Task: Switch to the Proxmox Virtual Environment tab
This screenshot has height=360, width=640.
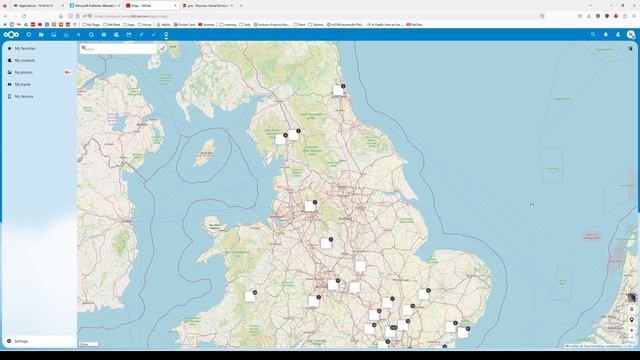Action: (207, 6)
